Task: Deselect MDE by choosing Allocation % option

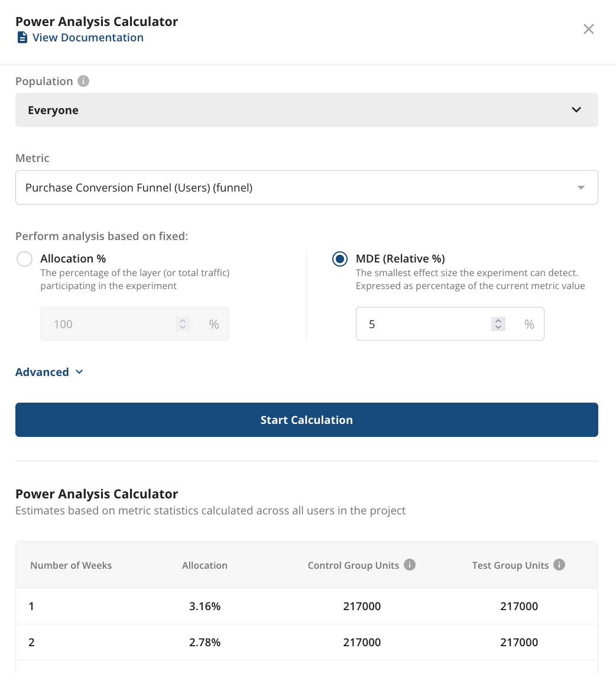Action: [x=24, y=258]
